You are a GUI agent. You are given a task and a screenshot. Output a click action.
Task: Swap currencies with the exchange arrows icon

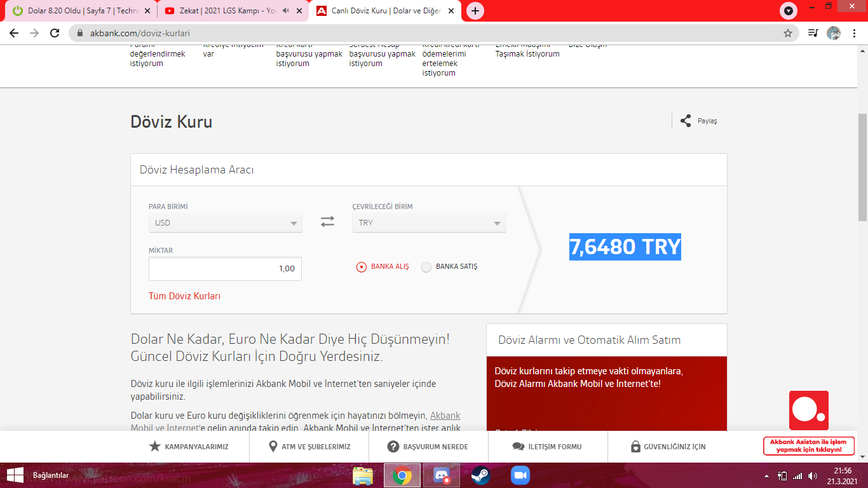click(327, 222)
